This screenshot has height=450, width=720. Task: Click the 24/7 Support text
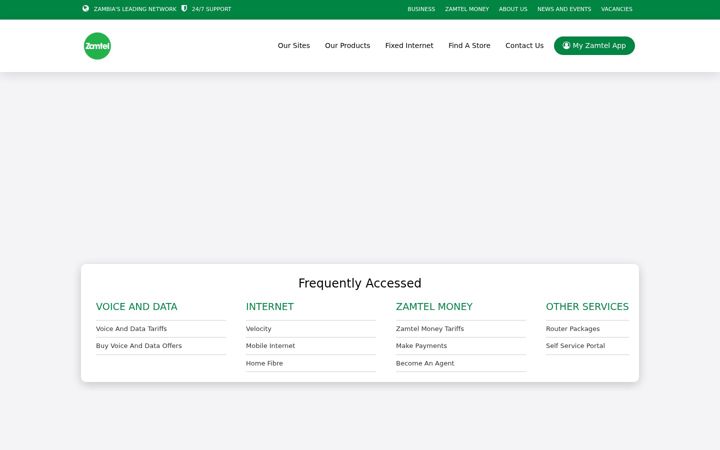pyautogui.click(x=212, y=9)
